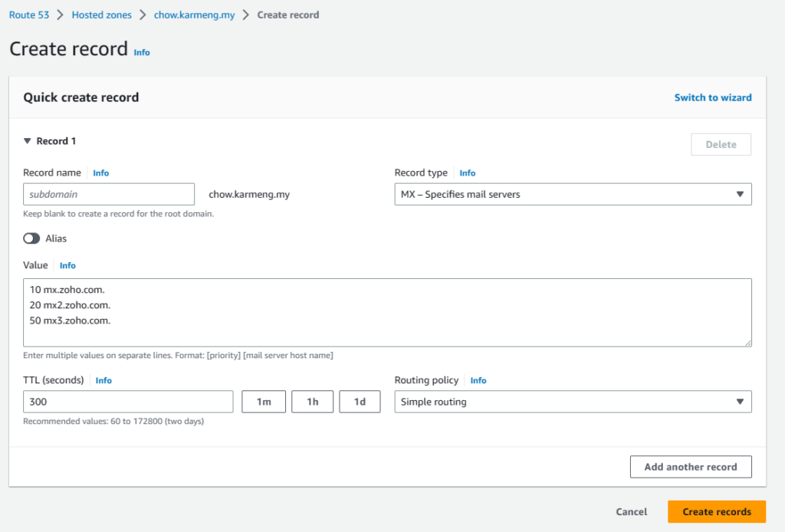Open Info link next to Record name
Viewport: 785px width, 532px height.
point(100,172)
